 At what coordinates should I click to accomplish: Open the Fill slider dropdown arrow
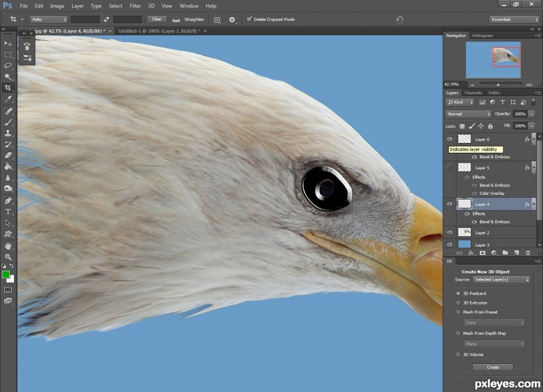[x=531, y=126]
